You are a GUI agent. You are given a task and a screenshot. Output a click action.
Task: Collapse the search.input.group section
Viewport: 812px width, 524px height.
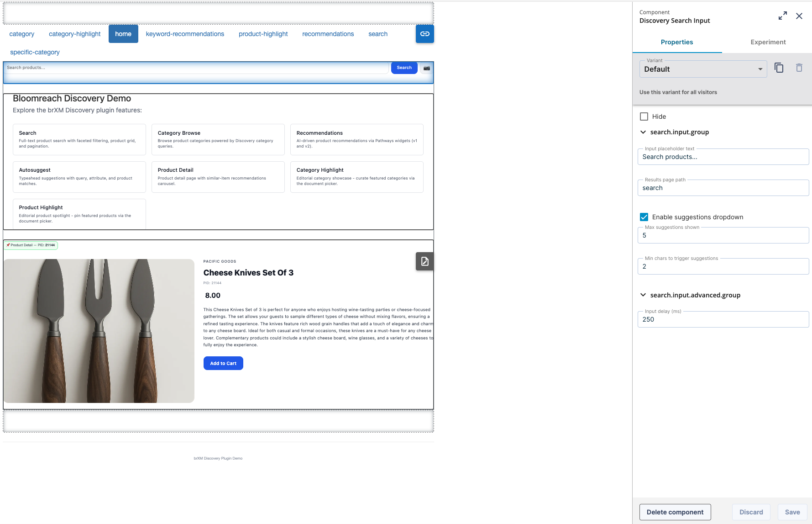point(643,132)
